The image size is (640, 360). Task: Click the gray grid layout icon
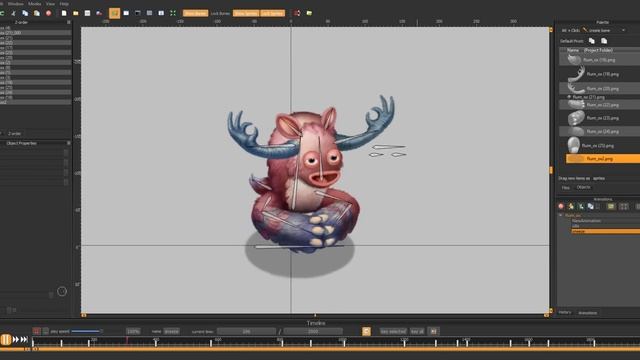149,13
